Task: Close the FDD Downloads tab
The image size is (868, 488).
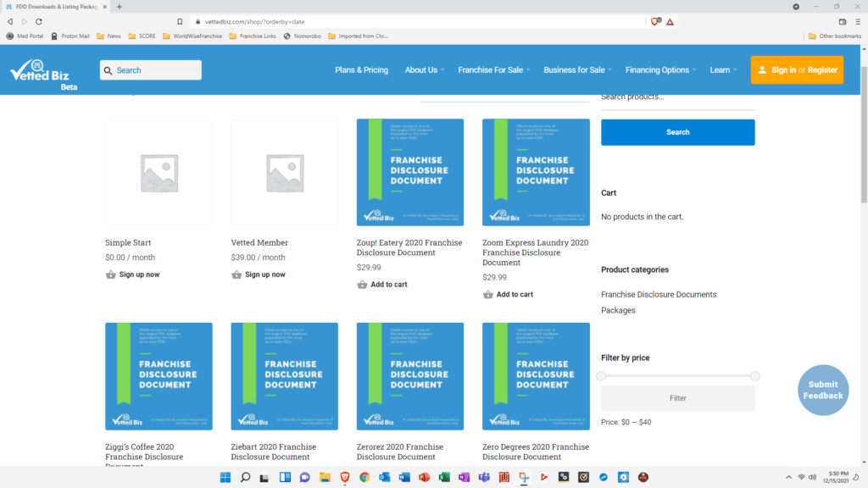Action: (x=104, y=7)
